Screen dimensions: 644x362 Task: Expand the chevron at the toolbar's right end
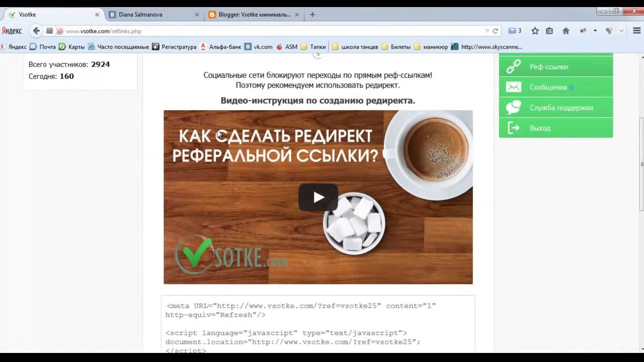(621, 31)
